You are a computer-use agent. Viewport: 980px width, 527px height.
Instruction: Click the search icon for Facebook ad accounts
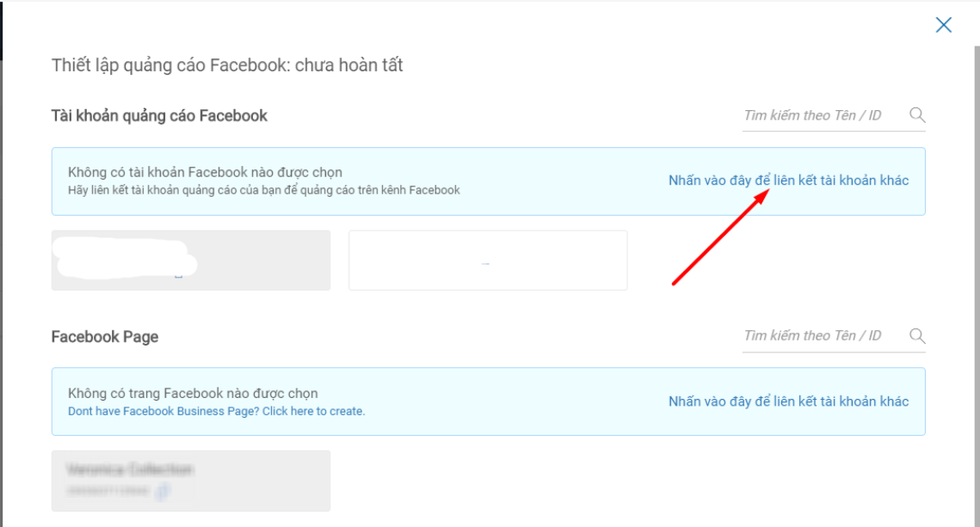click(917, 115)
